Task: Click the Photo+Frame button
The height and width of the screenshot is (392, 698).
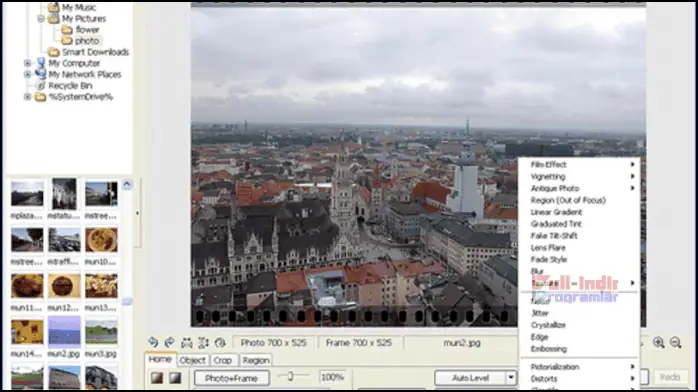Action: [231, 378]
